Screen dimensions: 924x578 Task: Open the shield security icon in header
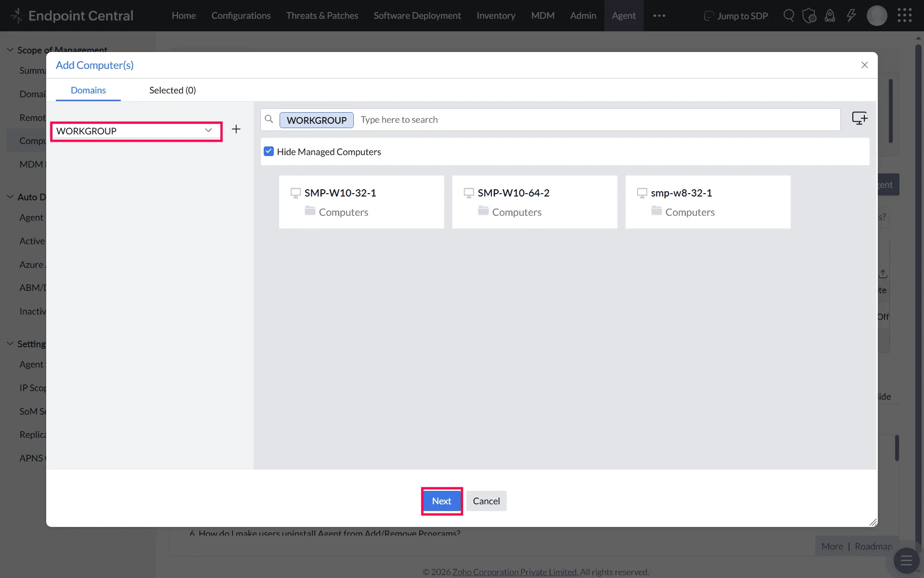click(809, 15)
